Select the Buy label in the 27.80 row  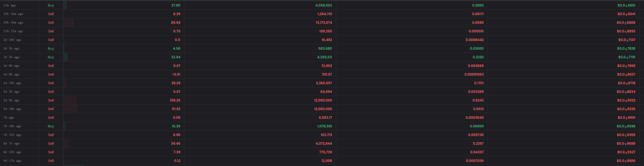(51, 5)
